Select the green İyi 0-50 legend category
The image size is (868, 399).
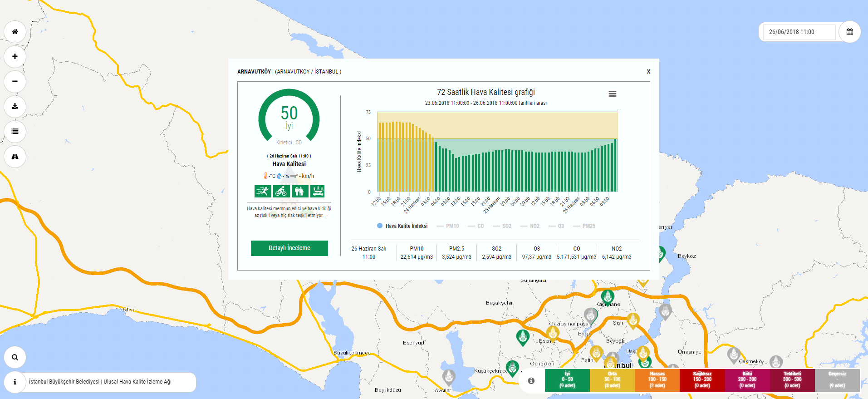click(567, 380)
